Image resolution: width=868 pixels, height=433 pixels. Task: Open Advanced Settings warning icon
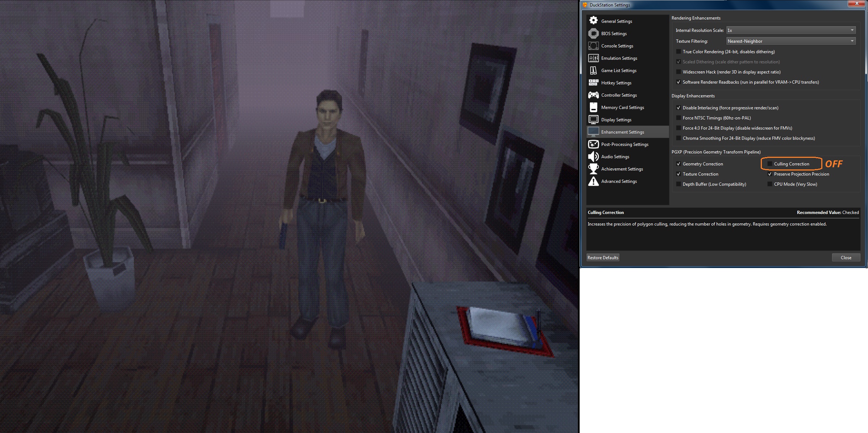[593, 181]
